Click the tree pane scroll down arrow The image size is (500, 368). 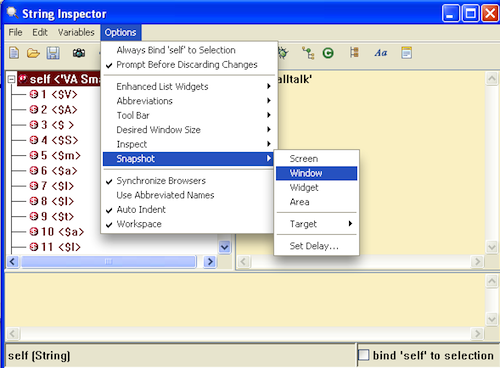pos(225,247)
